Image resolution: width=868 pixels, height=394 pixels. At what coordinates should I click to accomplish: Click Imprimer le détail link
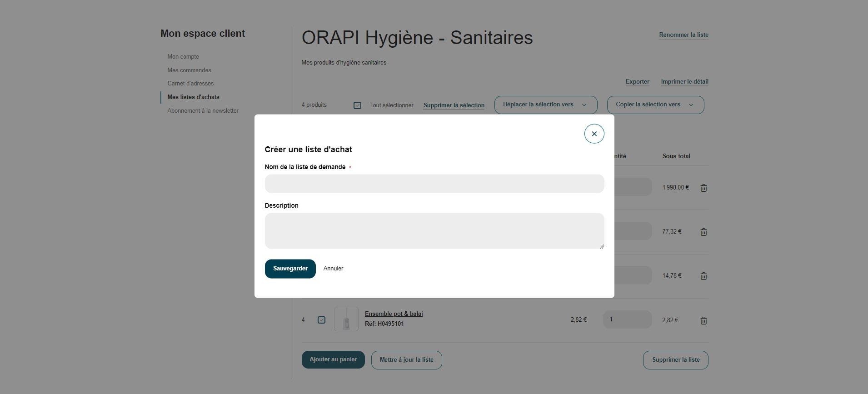tap(684, 82)
